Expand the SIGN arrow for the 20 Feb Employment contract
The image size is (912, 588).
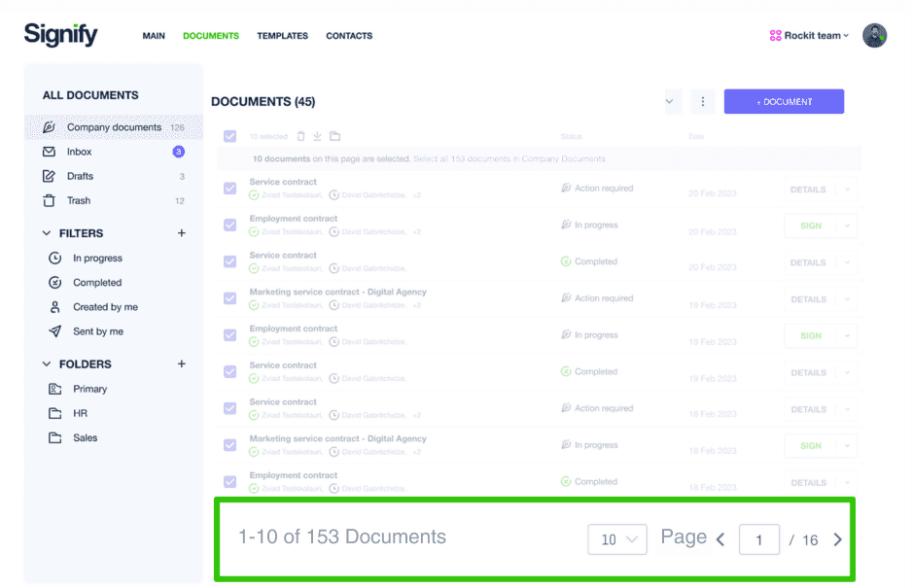pos(848,225)
